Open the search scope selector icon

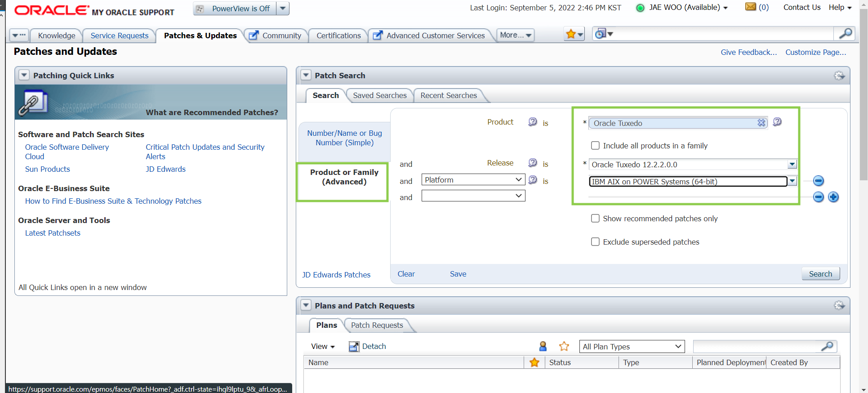click(x=603, y=34)
